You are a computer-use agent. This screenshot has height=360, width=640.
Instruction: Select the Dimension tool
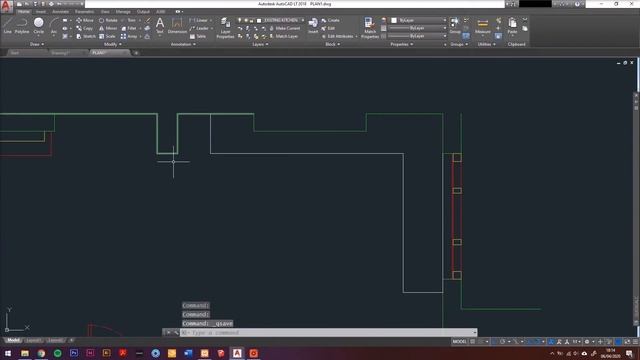click(x=177, y=25)
